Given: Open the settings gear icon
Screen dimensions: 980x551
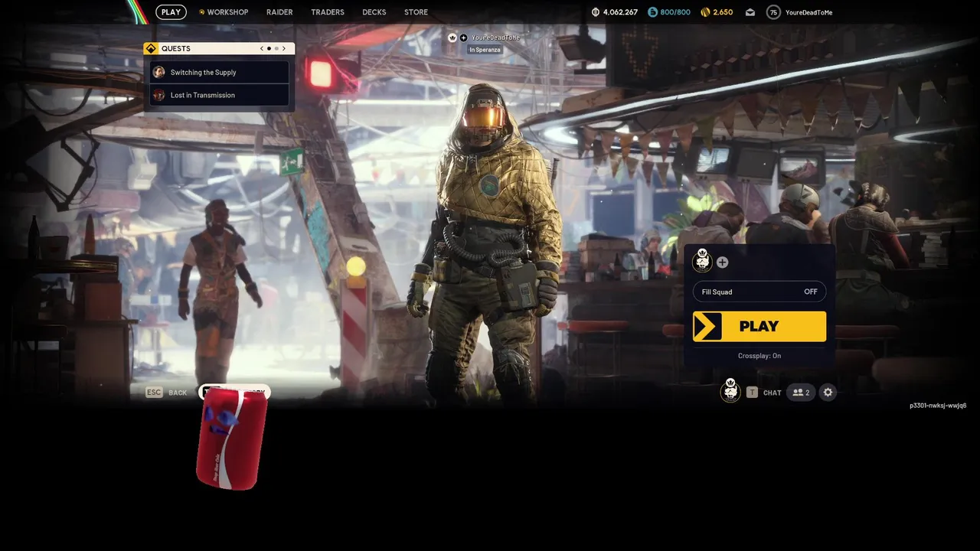Looking at the screenshot, I should pos(828,393).
